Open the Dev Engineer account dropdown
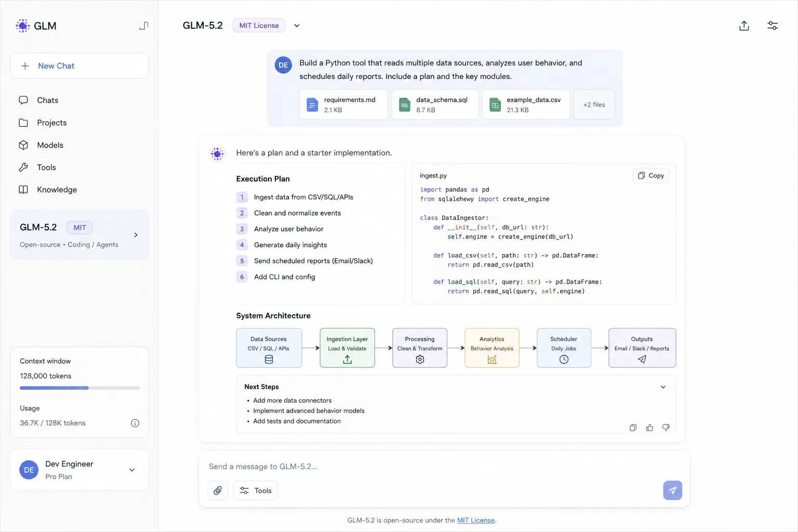This screenshot has width=798, height=532. click(x=132, y=470)
